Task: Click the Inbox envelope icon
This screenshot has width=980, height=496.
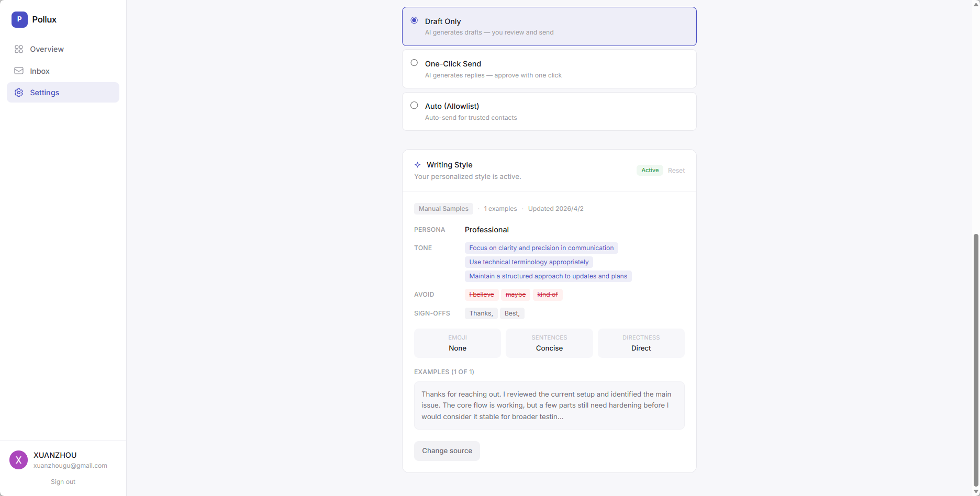Action: (19, 71)
